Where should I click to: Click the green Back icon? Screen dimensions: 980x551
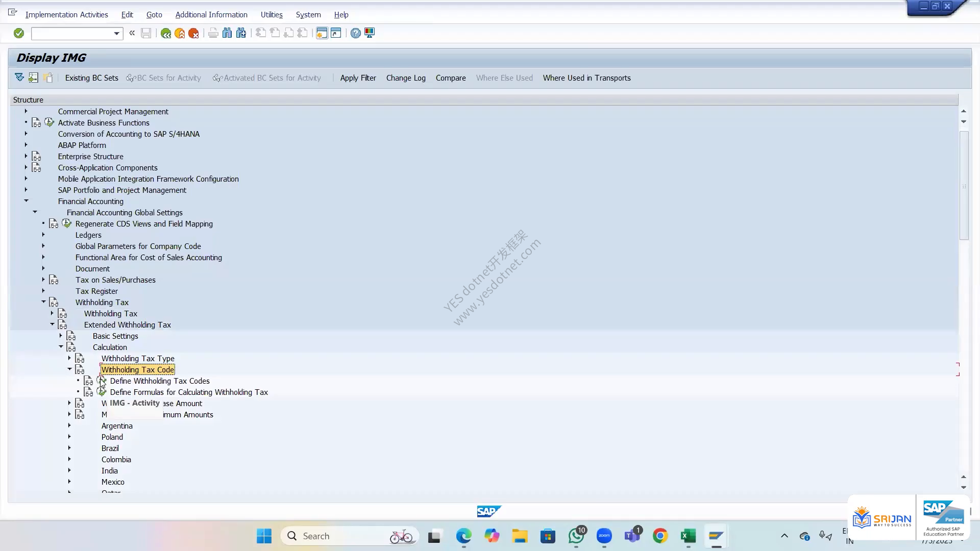click(166, 33)
